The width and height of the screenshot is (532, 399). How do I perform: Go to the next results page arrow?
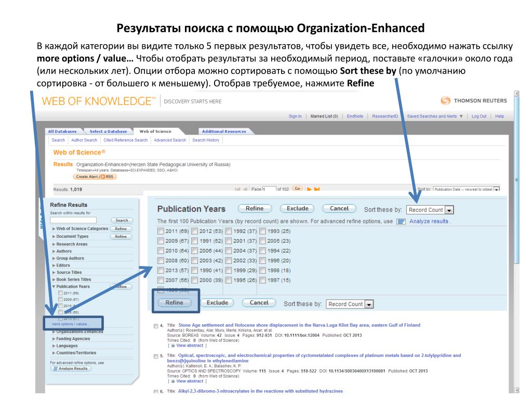[309, 189]
